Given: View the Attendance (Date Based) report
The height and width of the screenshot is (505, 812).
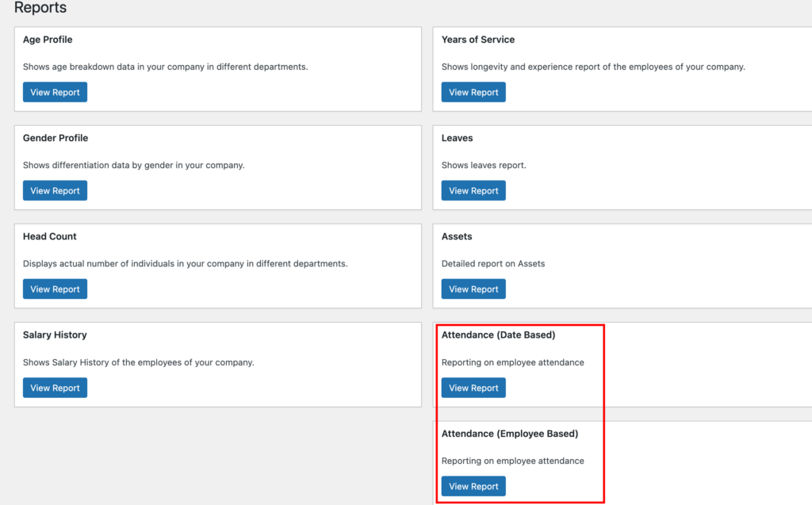Looking at the screenshot, I should tap(473, 388).
